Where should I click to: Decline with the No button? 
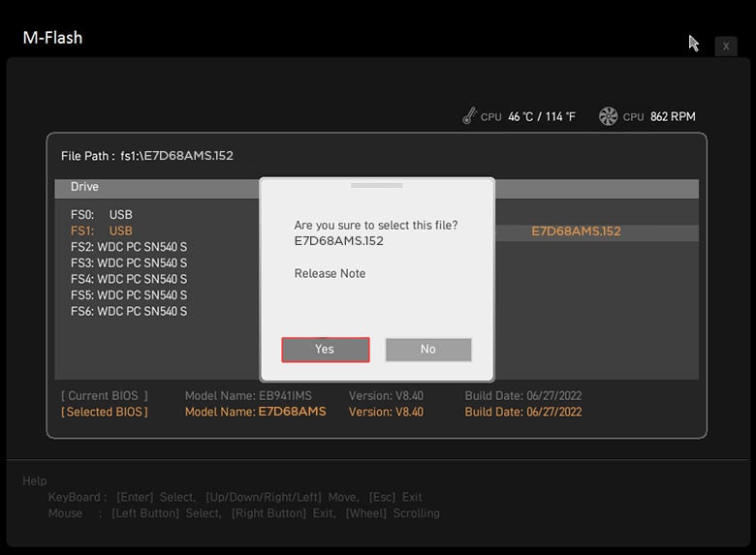pyautogui.click(x=428, y=350)
